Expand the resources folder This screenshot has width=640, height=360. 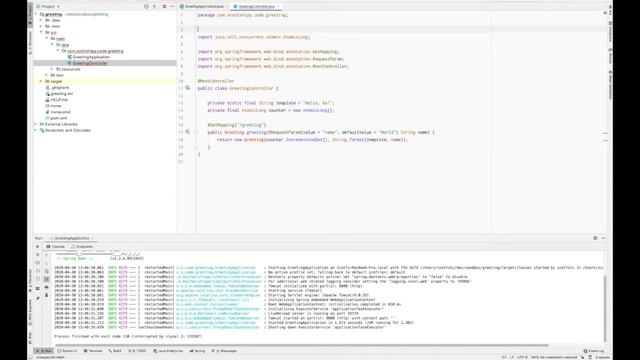click(52, 69)
